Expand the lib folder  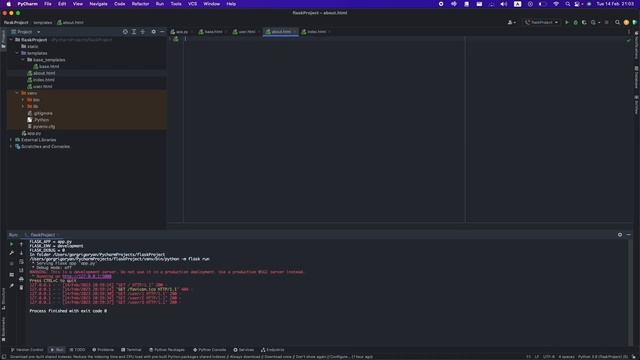pyautogui.click(x=23, y=106)
